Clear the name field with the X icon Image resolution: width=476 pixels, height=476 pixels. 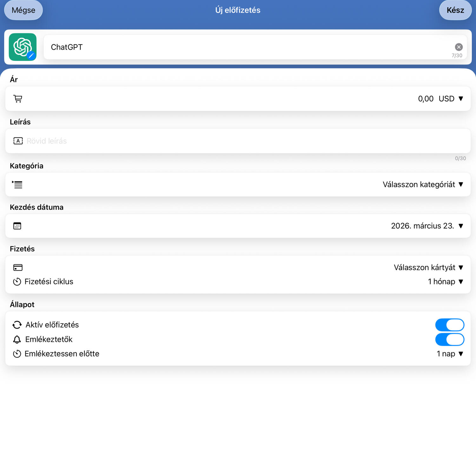click(459, 47)
